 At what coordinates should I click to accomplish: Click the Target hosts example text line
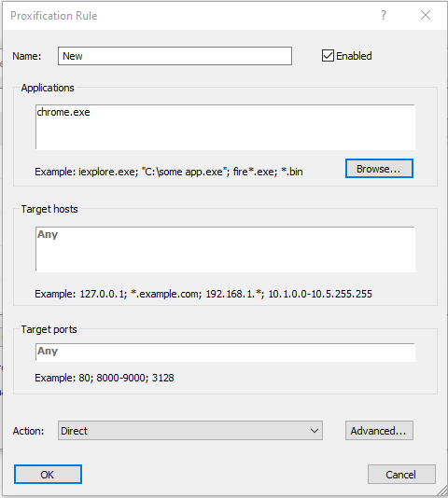coord(203,294)
